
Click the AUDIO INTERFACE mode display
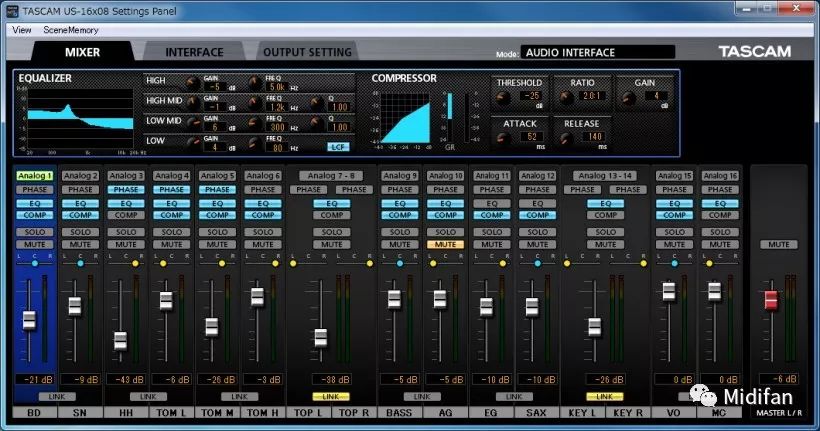pos(598,52)
